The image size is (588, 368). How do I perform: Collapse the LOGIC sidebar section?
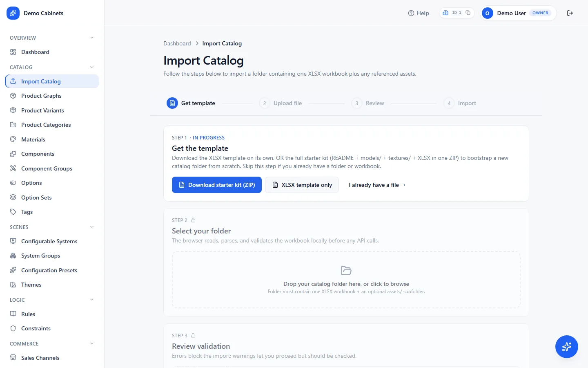point(92,300)
